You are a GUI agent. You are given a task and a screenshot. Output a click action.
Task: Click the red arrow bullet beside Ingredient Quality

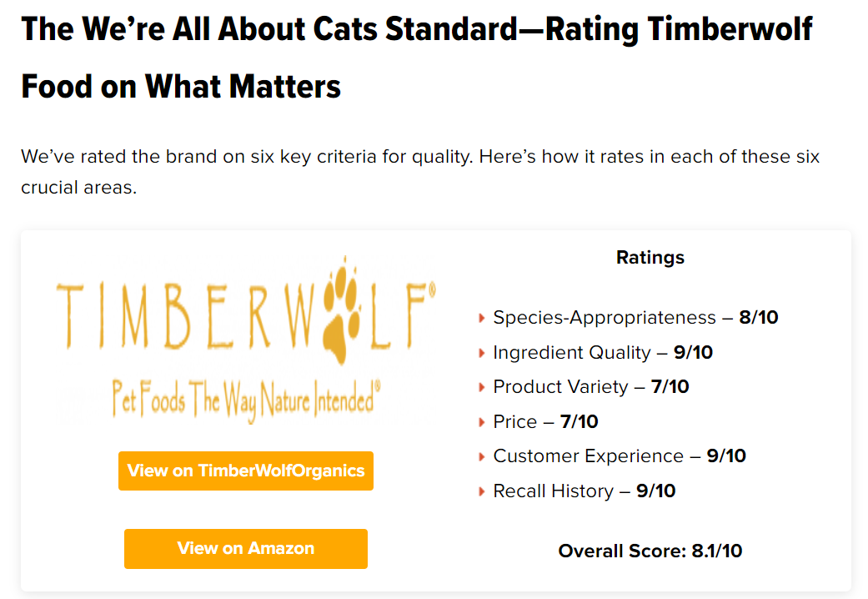[482, 353]
